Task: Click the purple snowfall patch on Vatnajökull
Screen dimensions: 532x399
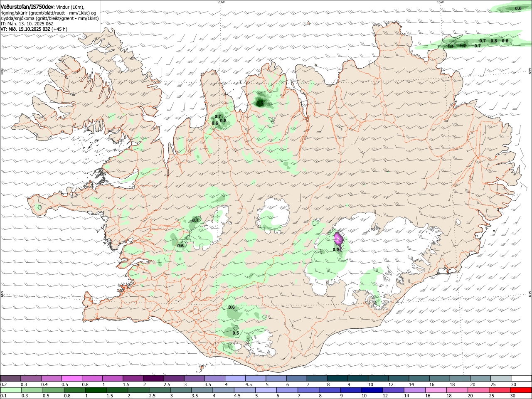Action: point(338,239)
